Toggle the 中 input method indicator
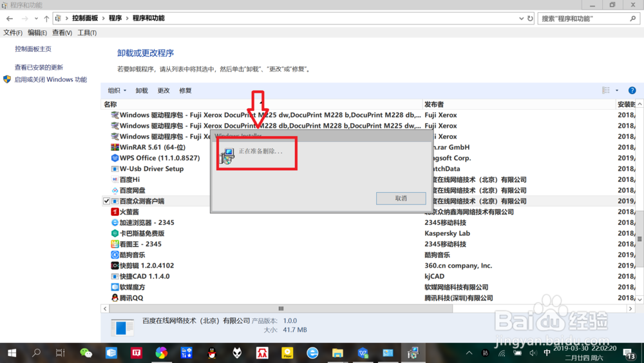Screen dimensions: 644x363 (547, 353)
